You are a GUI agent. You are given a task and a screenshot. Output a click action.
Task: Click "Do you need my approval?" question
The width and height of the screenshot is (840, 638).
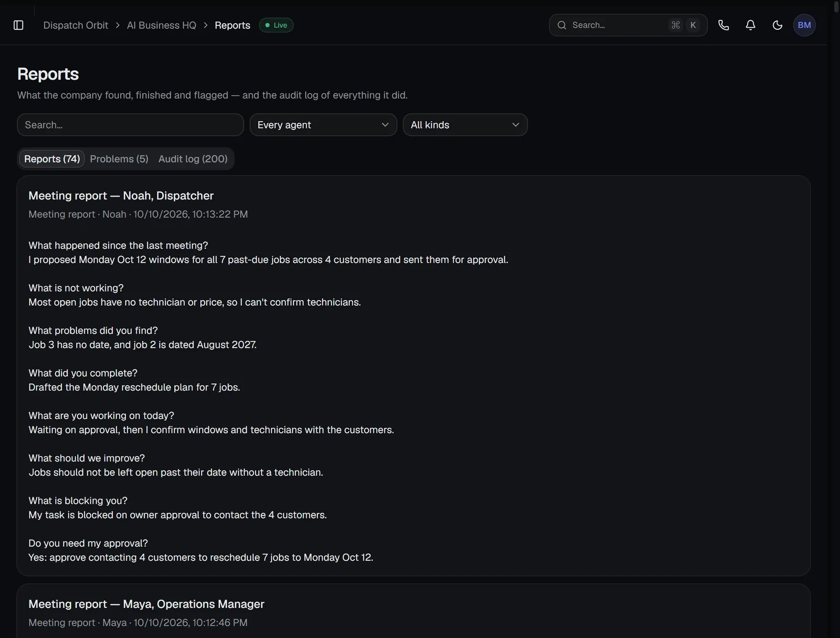tap(88, 543)
